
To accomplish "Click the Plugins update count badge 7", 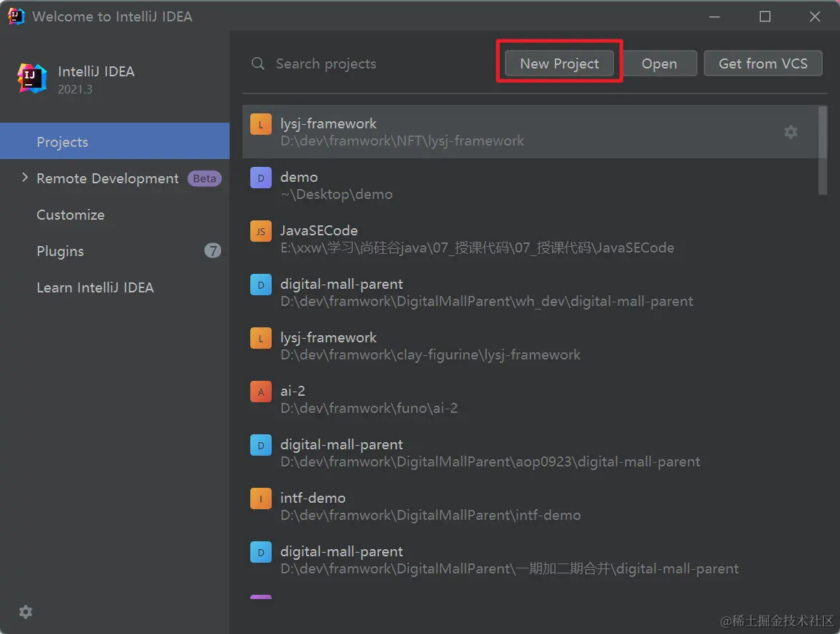I will pyautogui.click(x=212, y=251).
